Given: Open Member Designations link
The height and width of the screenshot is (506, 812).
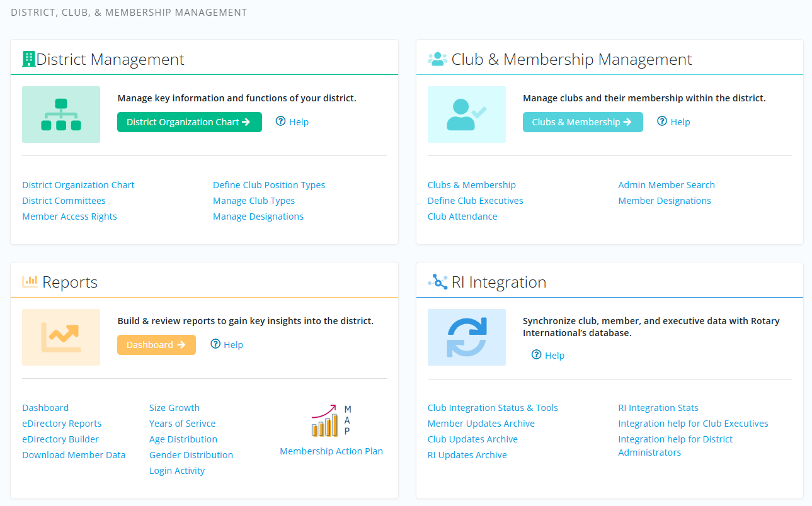Looking at the screenshot, I should tap(665, 201).
